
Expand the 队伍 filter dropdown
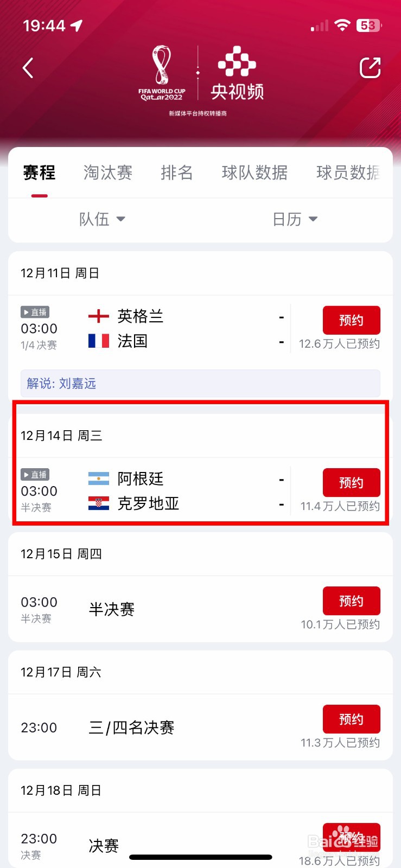pyautogui.click(x=102, y=219)
